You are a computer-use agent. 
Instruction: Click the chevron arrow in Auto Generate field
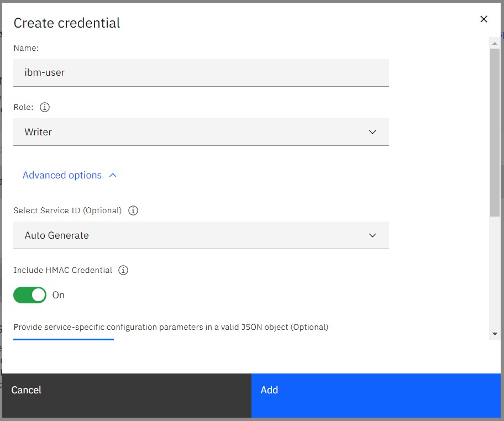pos(372,235)
